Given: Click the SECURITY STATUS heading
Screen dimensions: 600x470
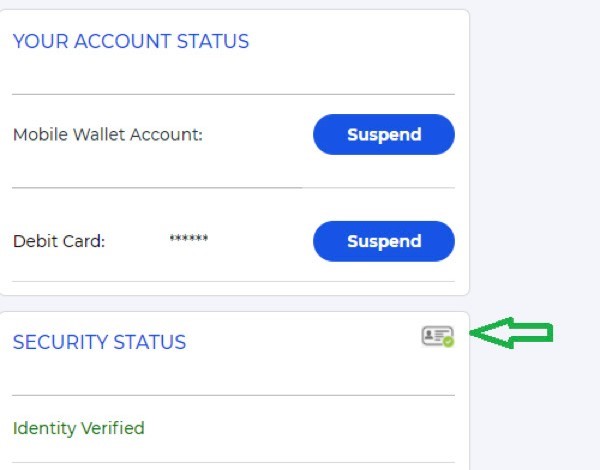Looking at the screenshot, I should pyautogui.click(x=99, y=342).
